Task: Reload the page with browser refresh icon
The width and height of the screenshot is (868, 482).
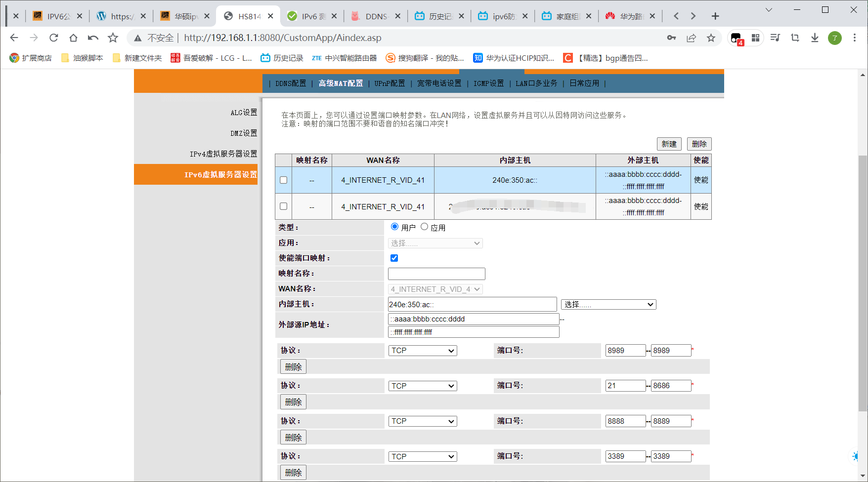Action: coord(54,38)
